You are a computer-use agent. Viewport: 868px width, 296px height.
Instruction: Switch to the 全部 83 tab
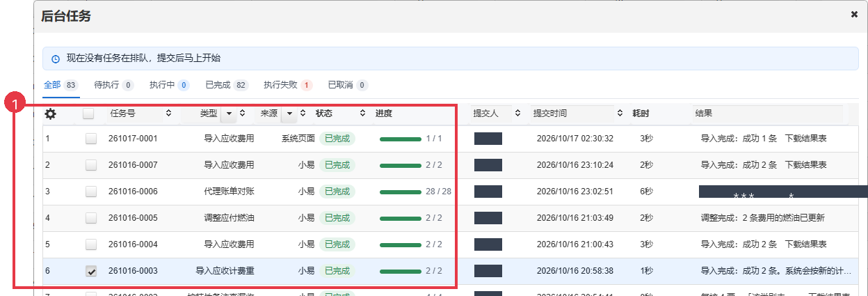[61, 85]
